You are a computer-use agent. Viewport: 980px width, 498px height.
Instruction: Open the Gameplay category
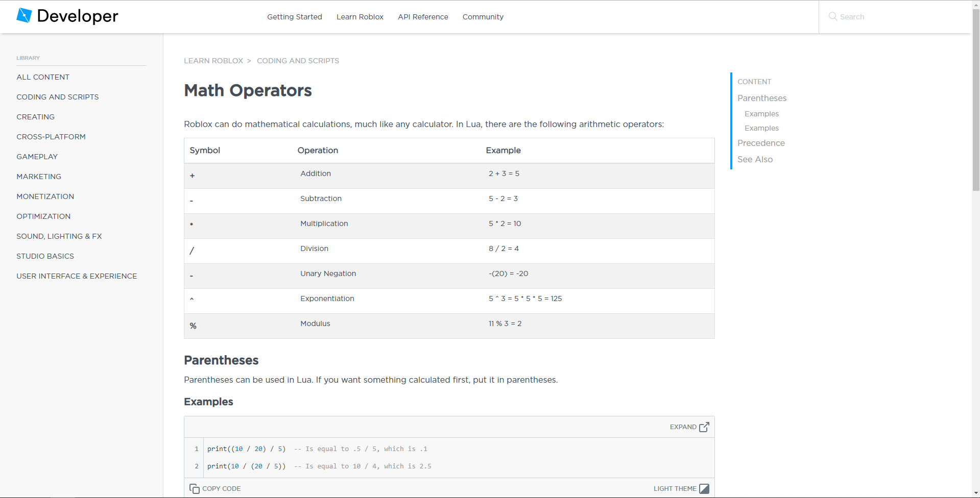pos(37,157)
